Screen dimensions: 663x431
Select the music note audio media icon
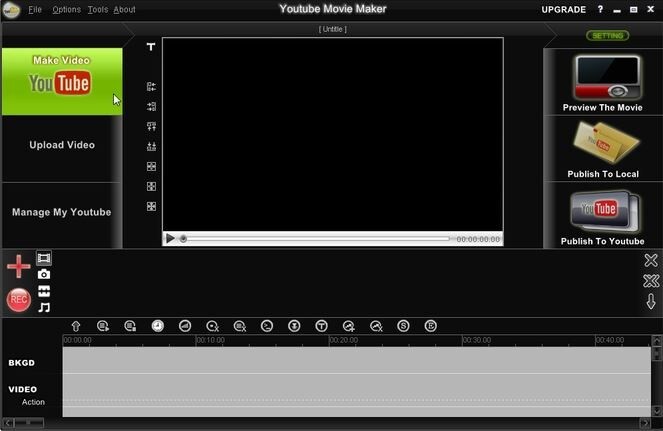tap(44, 307)
